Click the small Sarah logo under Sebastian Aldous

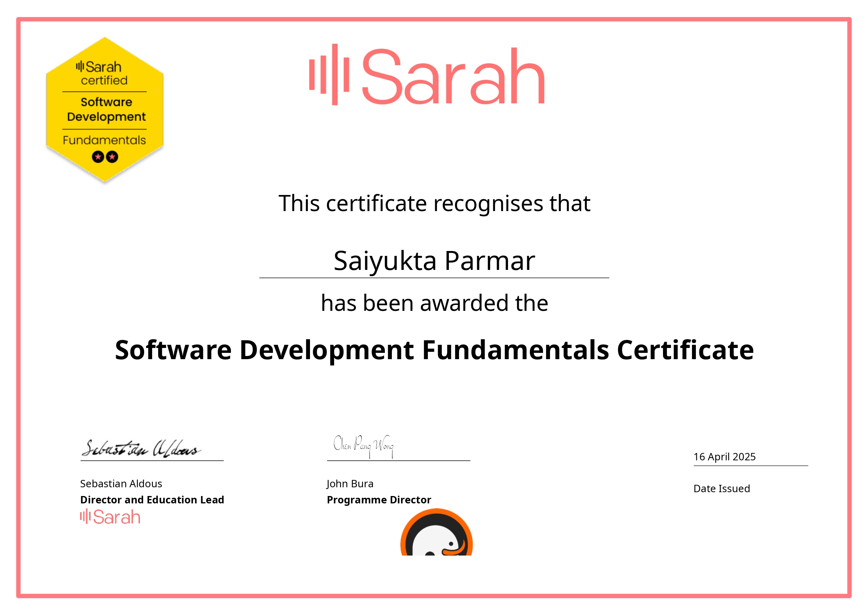pyautogui.click(x=110, y=516)
